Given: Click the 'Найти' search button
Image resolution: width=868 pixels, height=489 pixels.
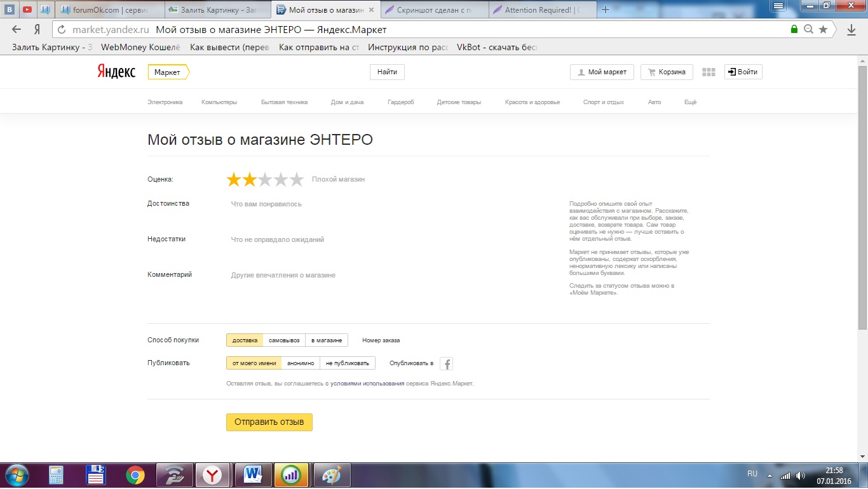Looking at the screenshot, I should [x=387, y=72].
